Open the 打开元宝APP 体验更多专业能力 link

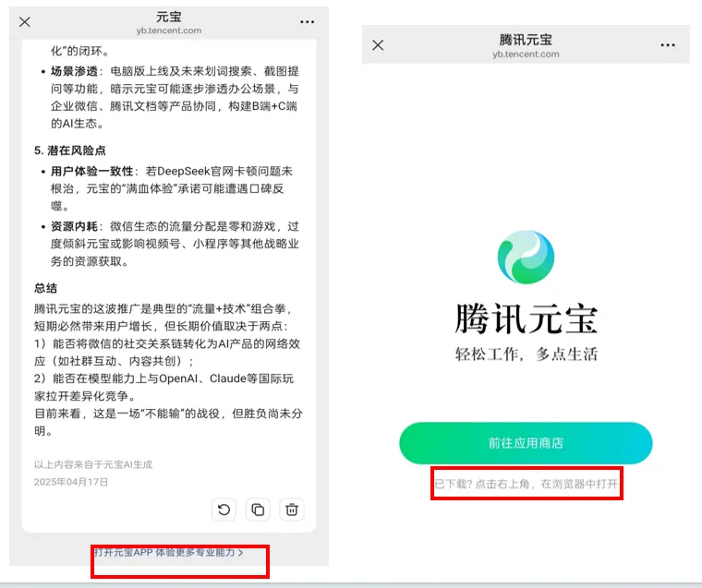coord(168,552)
